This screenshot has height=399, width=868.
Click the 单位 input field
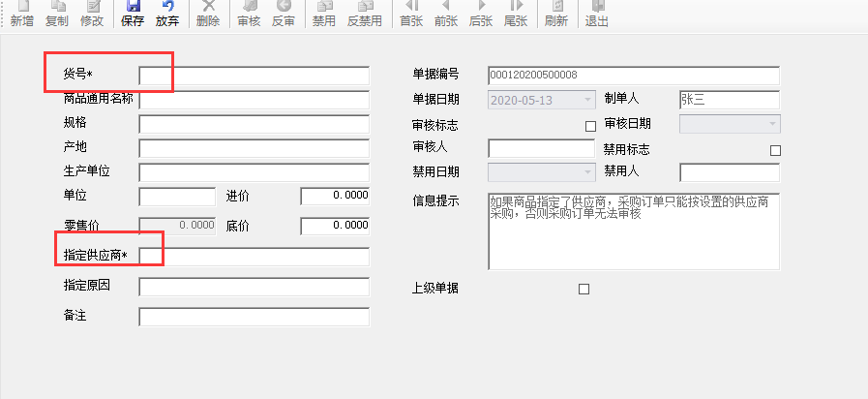(177, 197)
